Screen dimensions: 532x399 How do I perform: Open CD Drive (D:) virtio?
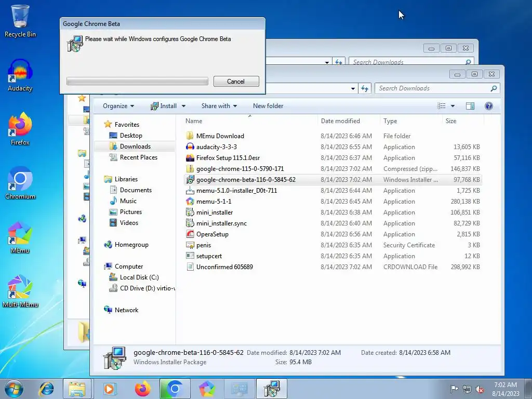click(147, 288)
